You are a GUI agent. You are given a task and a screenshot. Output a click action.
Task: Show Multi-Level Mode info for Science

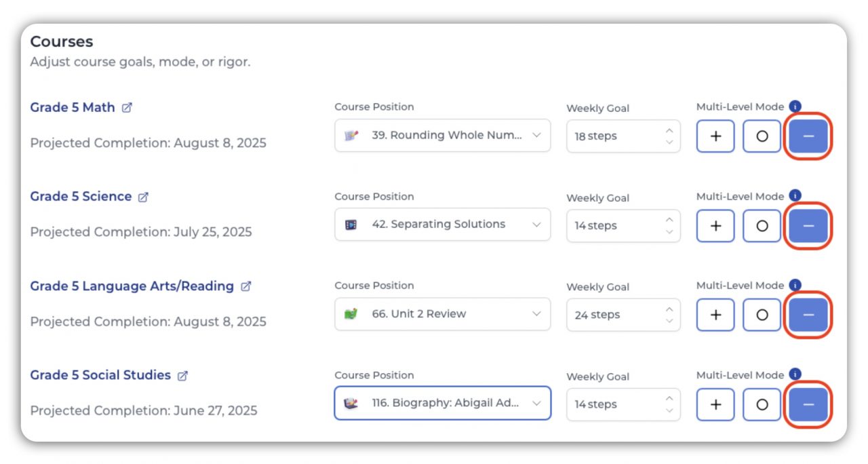point(795,196)
